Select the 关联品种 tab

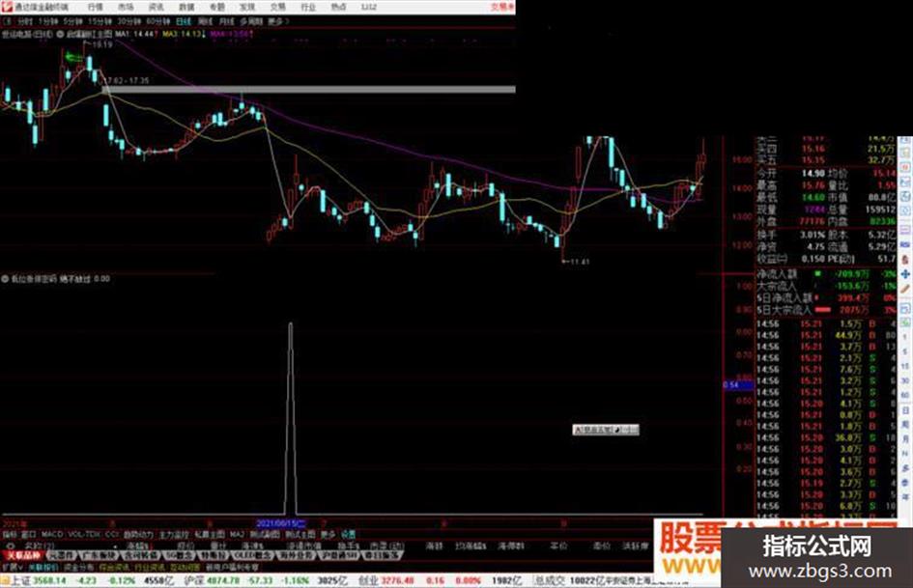coord(23,555)
